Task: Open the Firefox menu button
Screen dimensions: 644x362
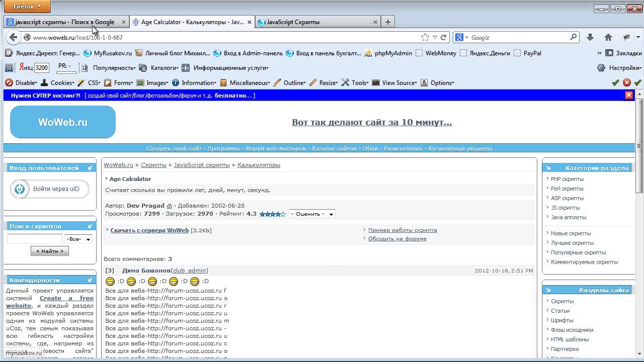Action: point(27,7)
